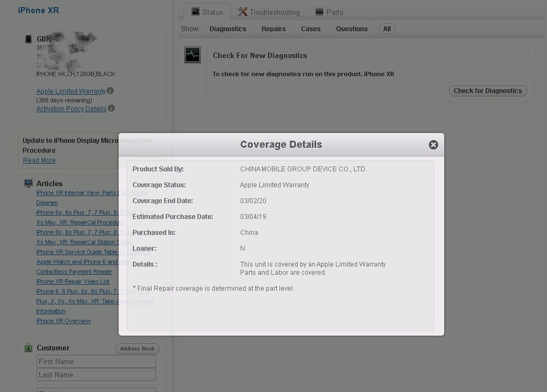Click the Customer section icon
Viewport: 547px width, 392px height.
28,348
